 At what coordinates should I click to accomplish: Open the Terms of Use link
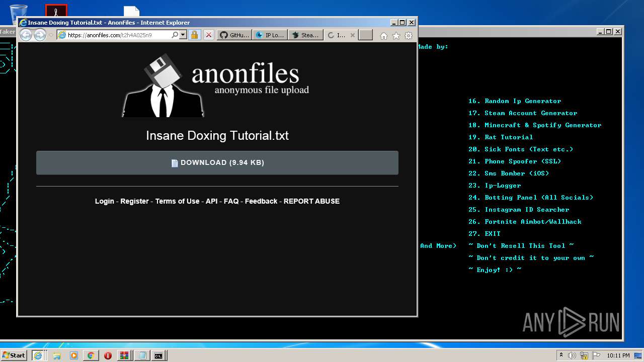pyautogui.click(x=177, y=201)
